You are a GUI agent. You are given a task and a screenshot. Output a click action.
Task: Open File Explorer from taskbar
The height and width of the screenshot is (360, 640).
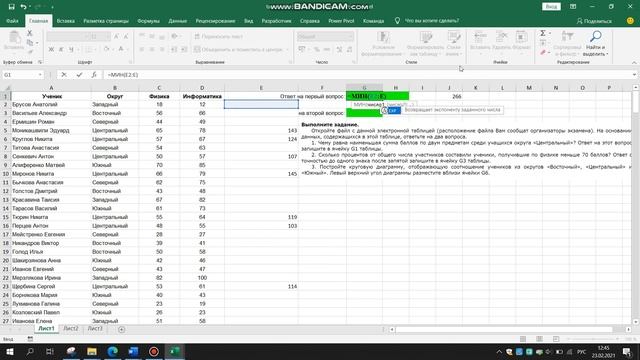[92, 351]
